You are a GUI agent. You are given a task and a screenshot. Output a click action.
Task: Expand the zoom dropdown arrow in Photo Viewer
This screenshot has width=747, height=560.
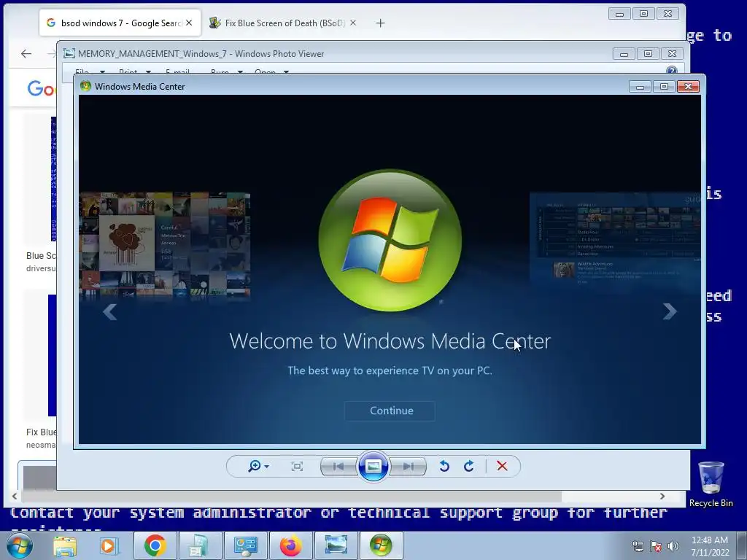[267, 466]
